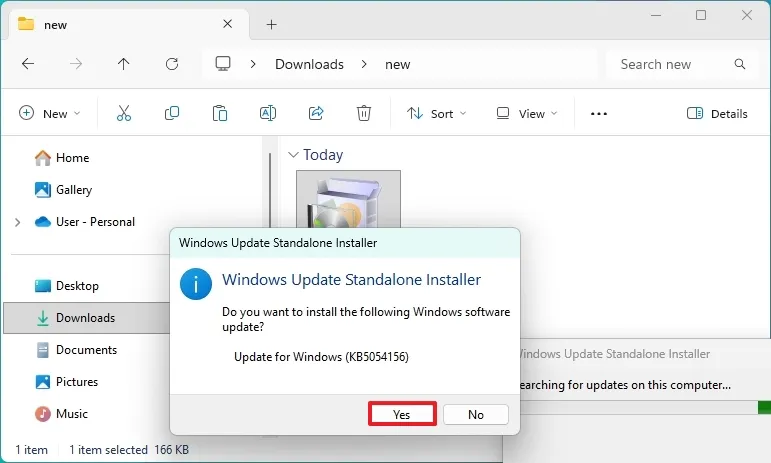Open the View layout dropdown

coord(523,114)
